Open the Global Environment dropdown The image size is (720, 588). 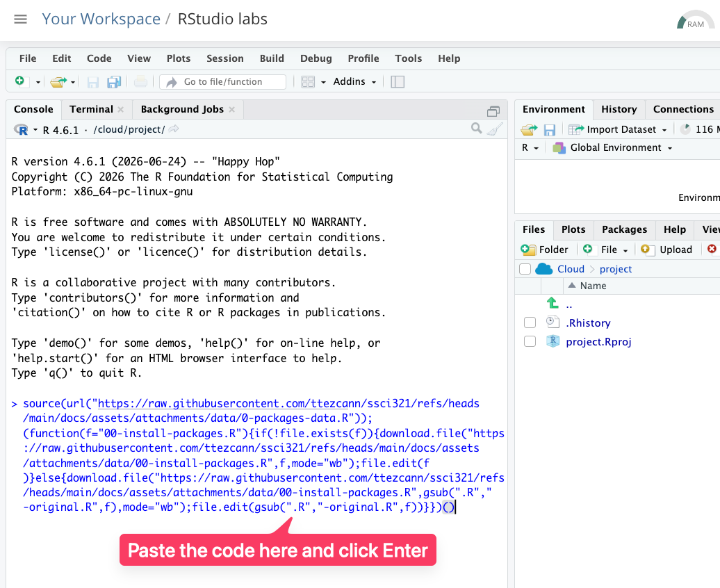[x=612, y=148]
